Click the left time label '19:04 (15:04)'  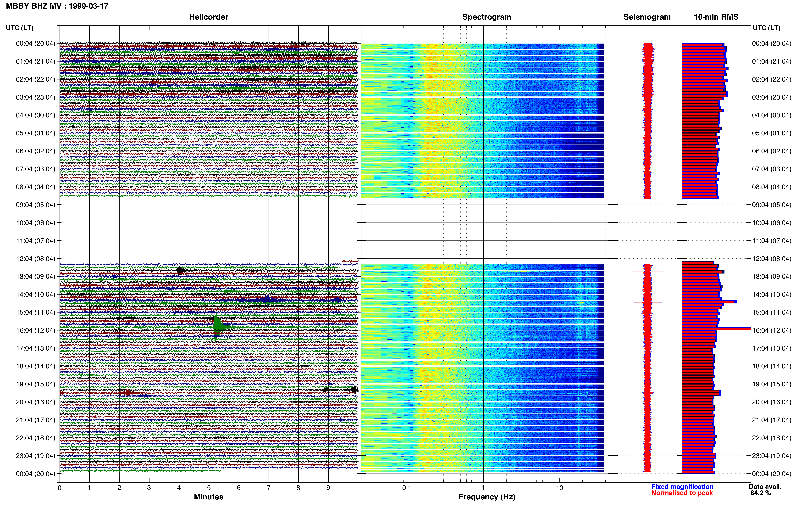click(36, 384)
